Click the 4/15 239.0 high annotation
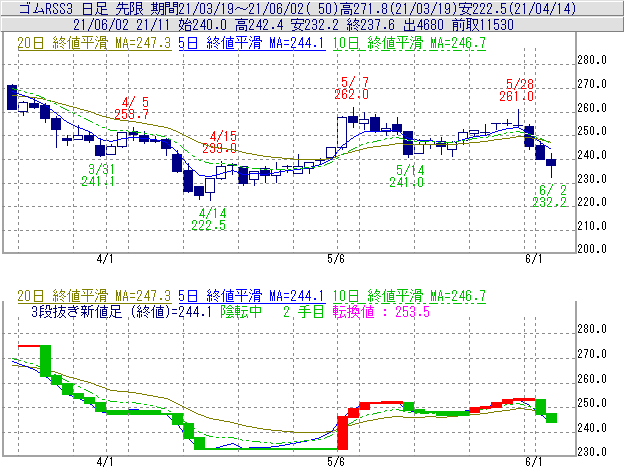 coord(220,142)
